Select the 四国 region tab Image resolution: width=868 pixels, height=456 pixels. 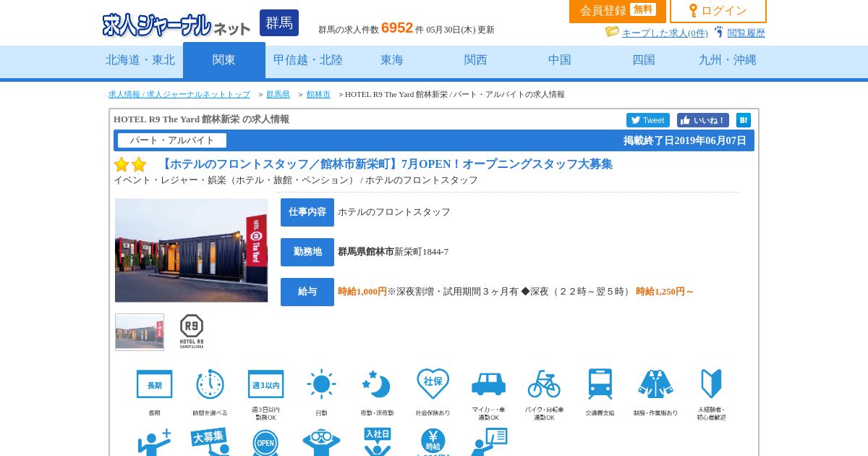(x=644, y=60)
